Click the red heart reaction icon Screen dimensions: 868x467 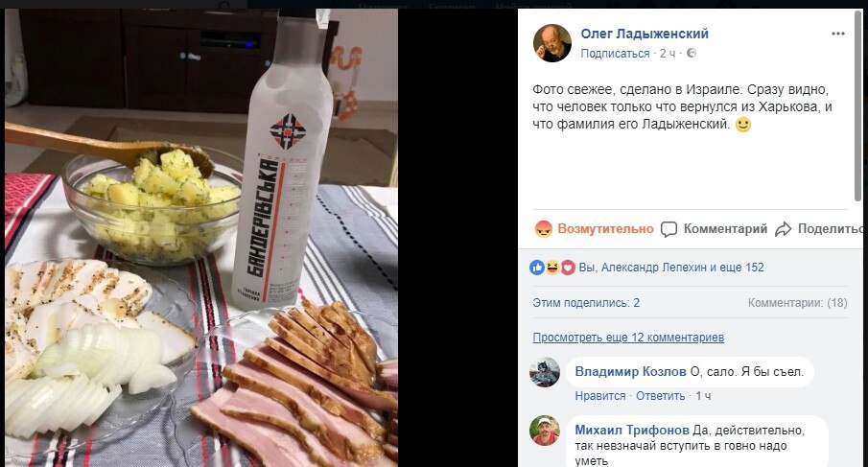click(x=568, y=268)
